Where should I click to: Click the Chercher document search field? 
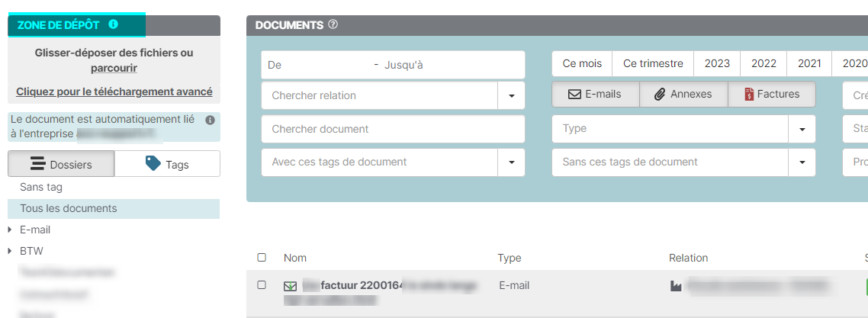click(393, 129)
